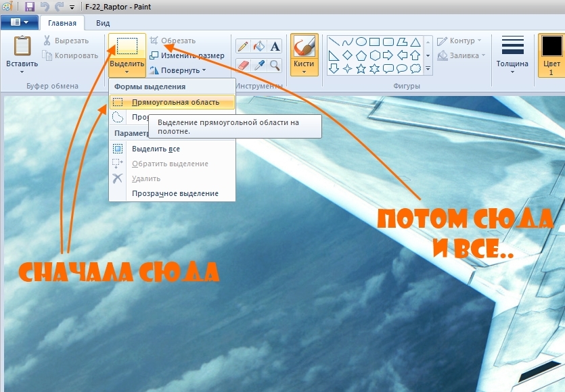Viewport: 565px width, 392px height.
Task: Open the Повернуть rotate dropdown
Action: tap(204, 70)
